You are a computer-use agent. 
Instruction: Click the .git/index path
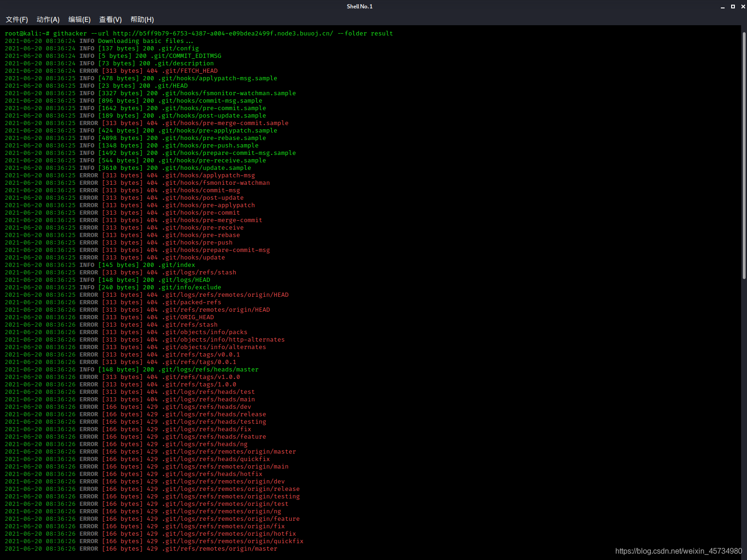176,265
